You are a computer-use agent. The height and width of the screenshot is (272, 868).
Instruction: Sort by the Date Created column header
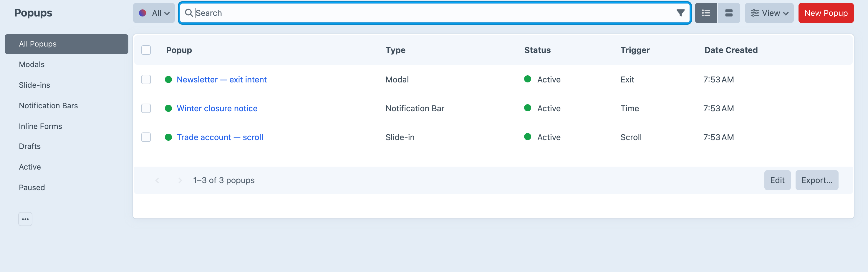pyautogui.click(x=731, y=50)
